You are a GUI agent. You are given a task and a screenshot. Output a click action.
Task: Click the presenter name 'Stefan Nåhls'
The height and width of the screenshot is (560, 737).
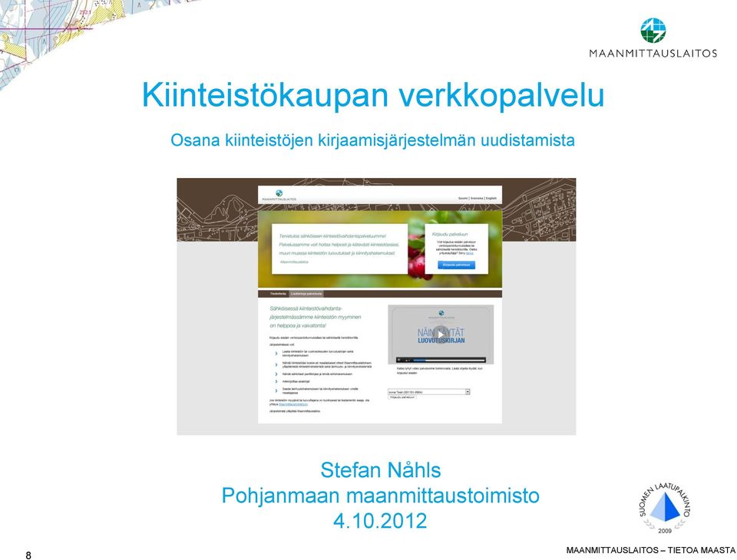381,469
